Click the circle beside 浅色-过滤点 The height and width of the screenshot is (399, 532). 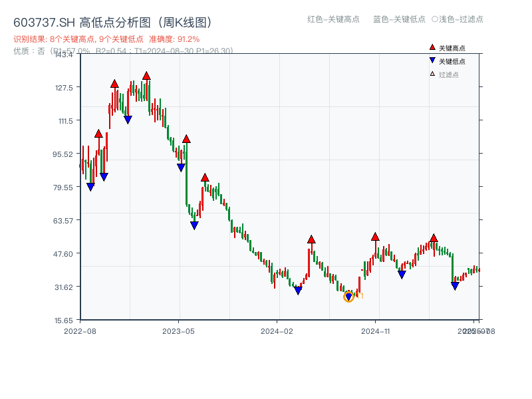(x=435, y=19)
